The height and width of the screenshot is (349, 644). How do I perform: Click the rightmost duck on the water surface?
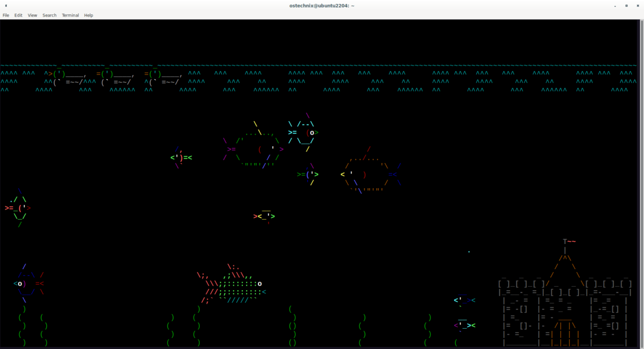pos(163,78)
